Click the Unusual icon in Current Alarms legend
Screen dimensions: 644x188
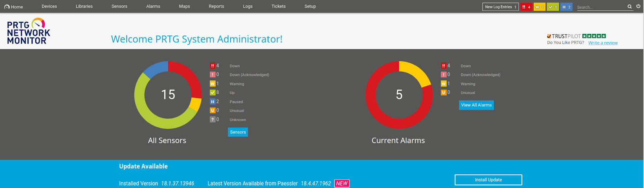click(x=443, y=92)
